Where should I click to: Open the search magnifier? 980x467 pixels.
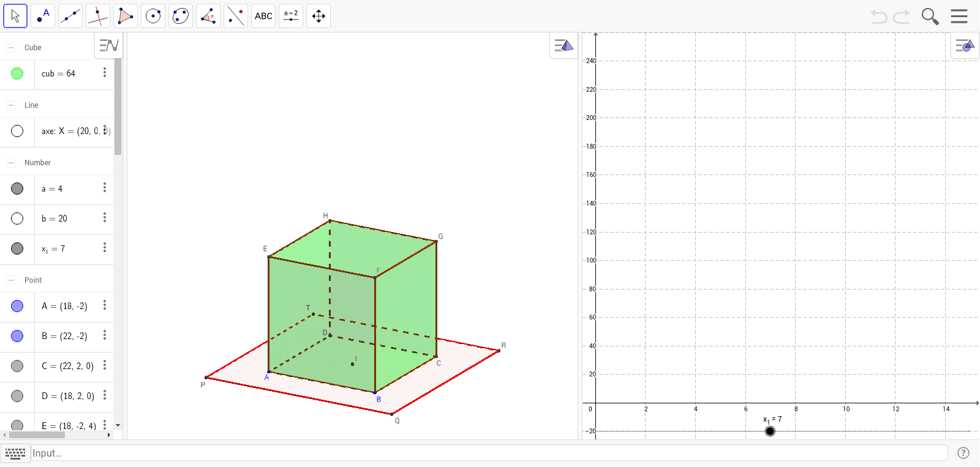930,17
